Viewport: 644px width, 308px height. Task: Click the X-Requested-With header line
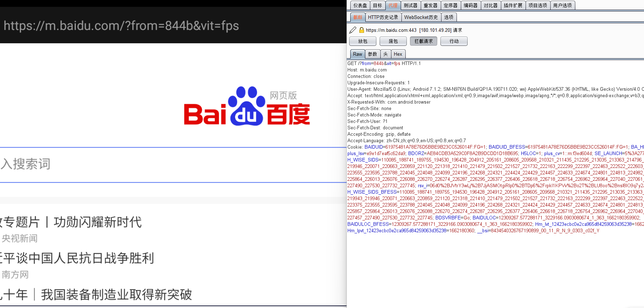point(389,102)
